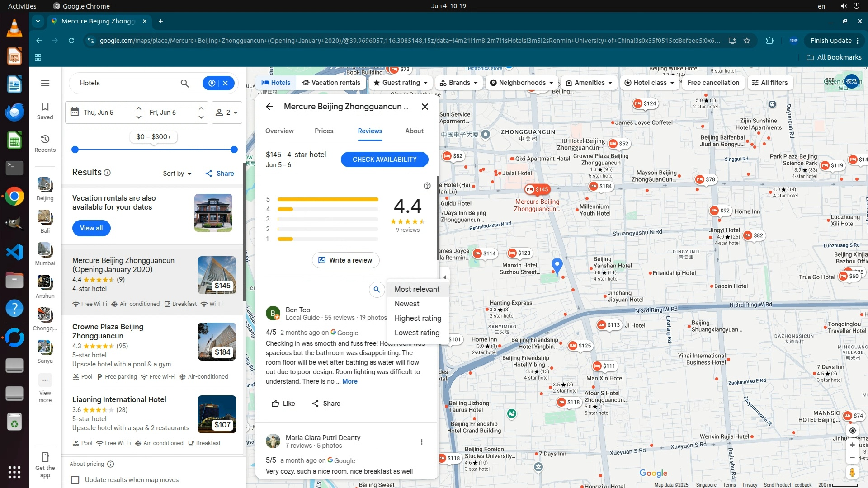
Task: Go back with the arrow beside hotel title
Action: 269,107
